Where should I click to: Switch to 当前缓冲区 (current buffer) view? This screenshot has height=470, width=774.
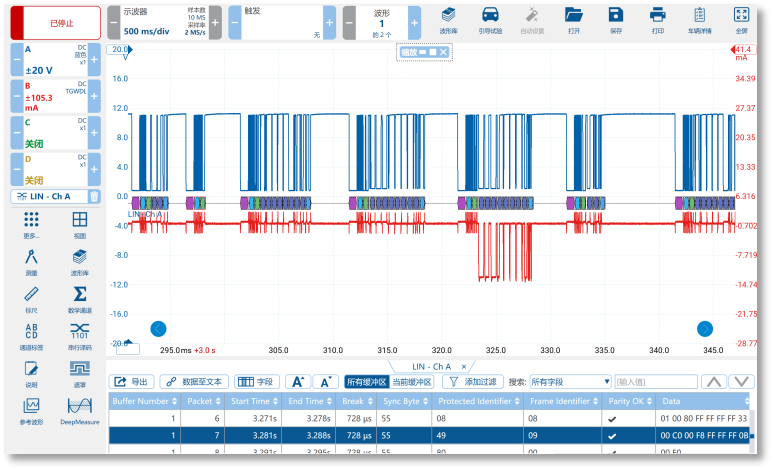pos(411,382)
